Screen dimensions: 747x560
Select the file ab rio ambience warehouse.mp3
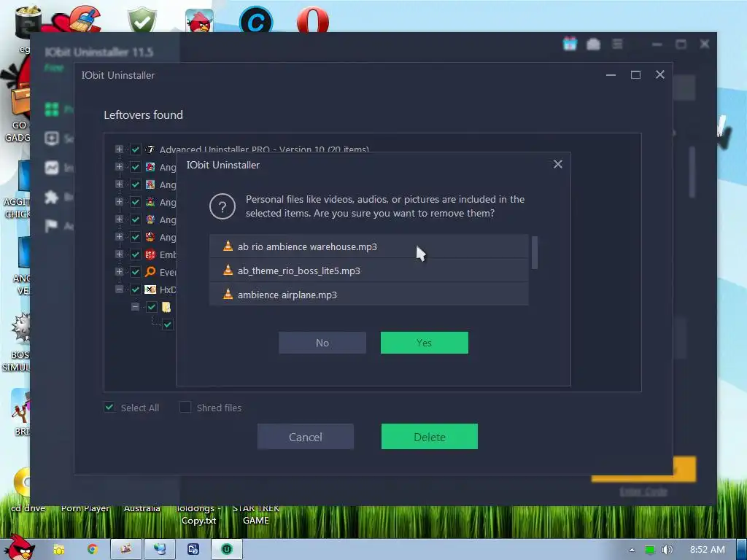pyautogui.click(x=368, y=246)
